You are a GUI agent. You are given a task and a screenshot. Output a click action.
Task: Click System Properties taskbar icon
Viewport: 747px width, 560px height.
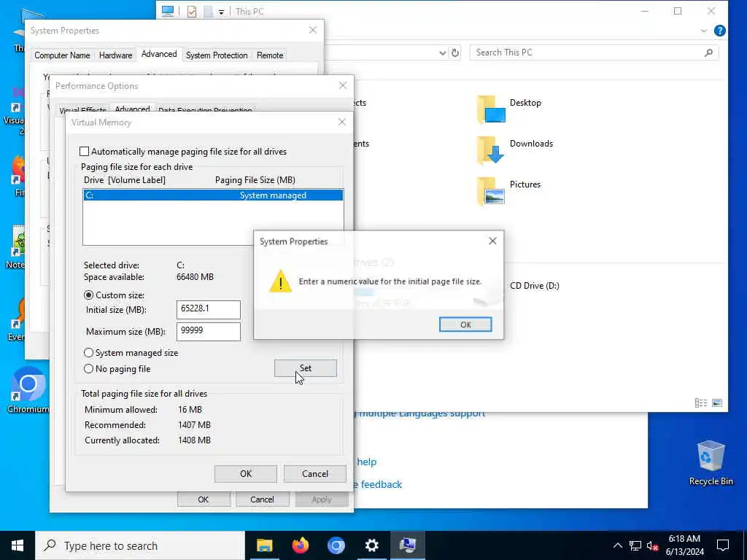408,545
